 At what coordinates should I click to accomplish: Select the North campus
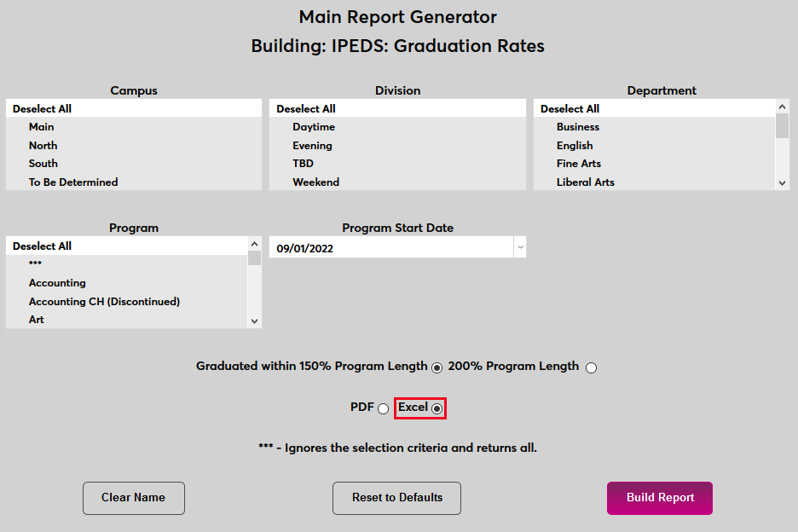coord(43,146)
